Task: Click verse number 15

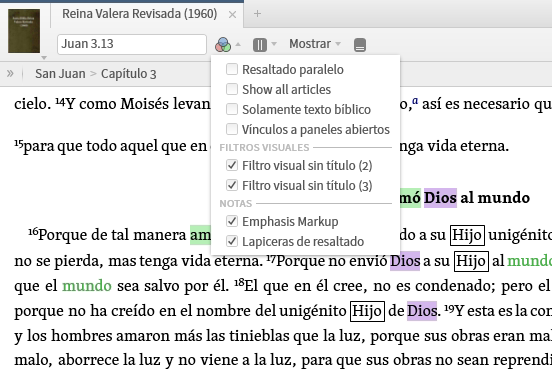Action: 19,144
